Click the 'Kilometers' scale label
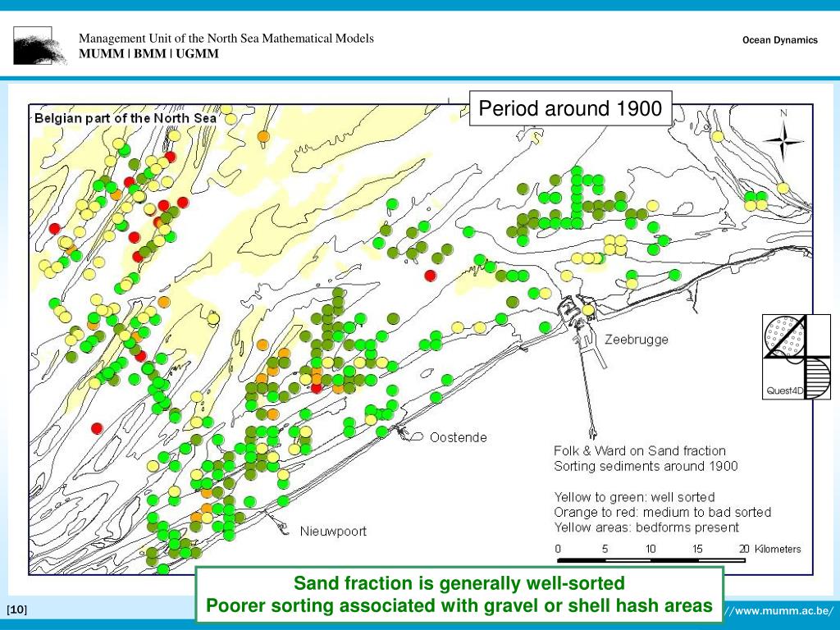840x630 pixels. point(778,549)
